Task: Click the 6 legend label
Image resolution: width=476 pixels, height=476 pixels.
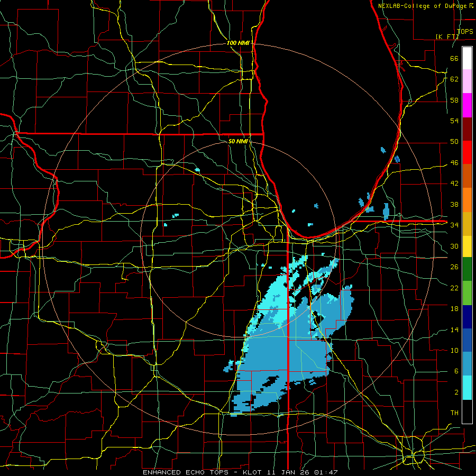Action: [456, 371]
